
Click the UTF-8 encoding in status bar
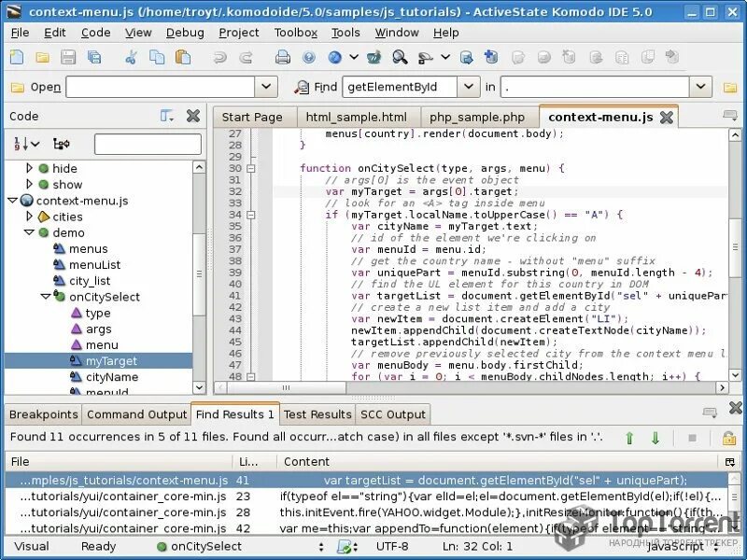392,546
